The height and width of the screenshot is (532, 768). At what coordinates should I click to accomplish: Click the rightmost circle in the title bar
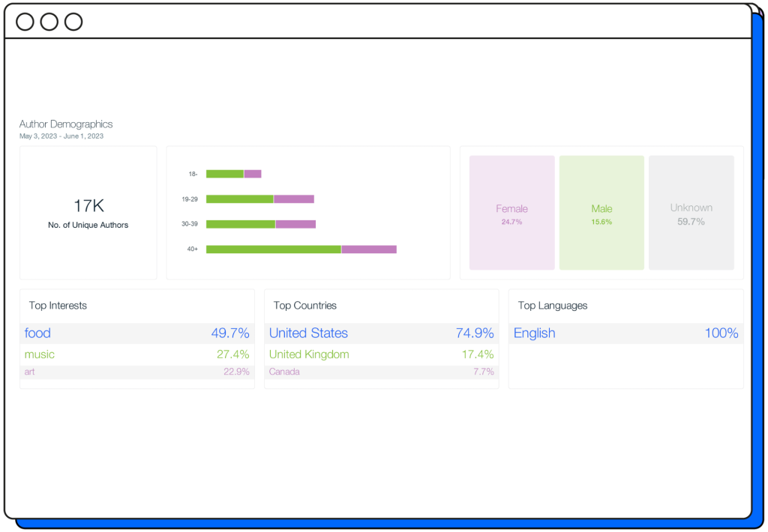73,22
